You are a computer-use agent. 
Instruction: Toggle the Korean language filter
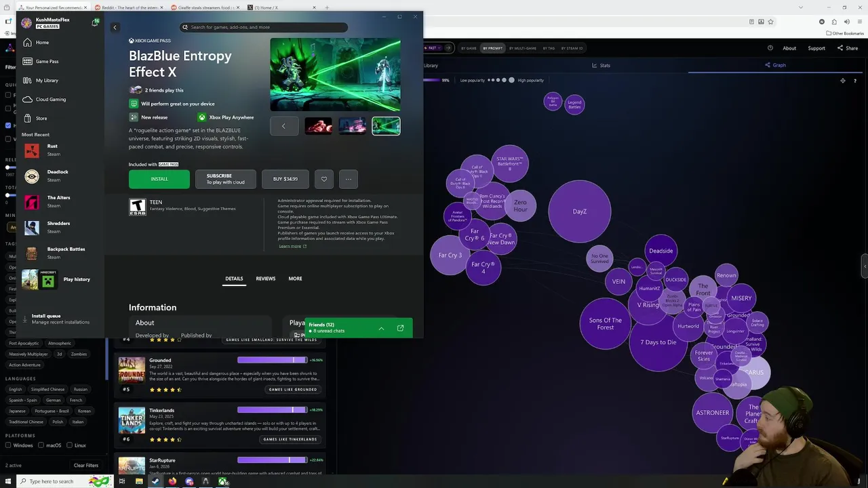84,411
